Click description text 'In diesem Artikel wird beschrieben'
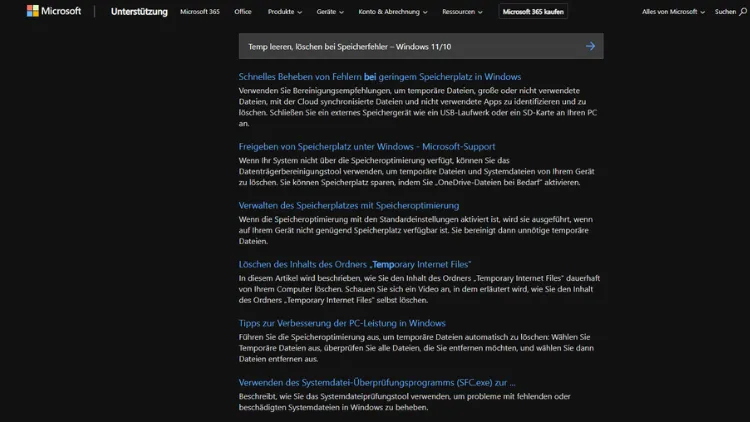This screenshot has height=422, width=750. pos(419,289)
